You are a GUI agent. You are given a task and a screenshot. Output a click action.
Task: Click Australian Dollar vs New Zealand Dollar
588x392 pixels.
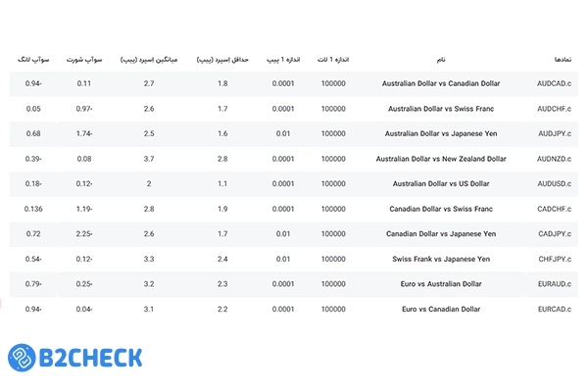point(442,159)
